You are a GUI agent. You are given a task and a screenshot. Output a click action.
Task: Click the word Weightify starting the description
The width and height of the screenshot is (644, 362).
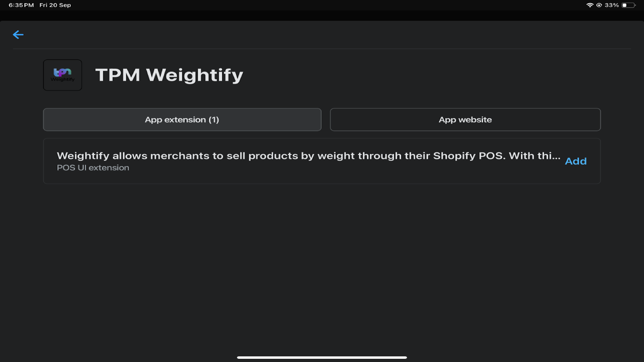[83, 156]
